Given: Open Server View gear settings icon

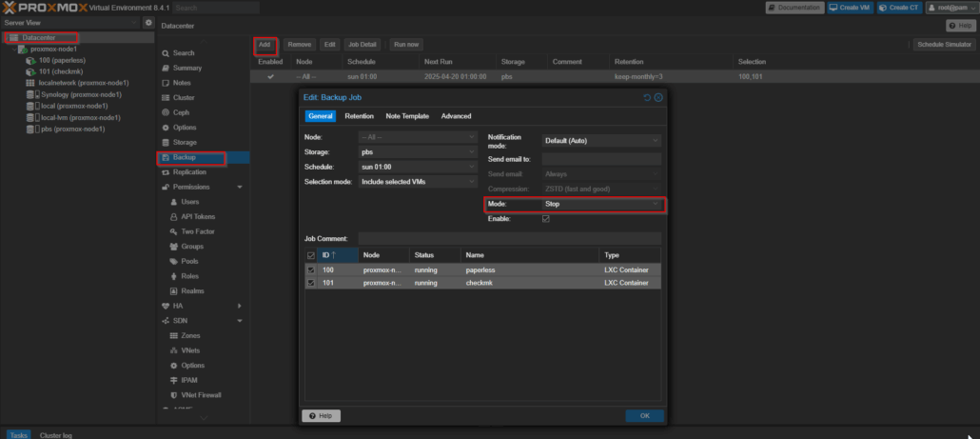Looking at the screenshot, I should [148, 23].
